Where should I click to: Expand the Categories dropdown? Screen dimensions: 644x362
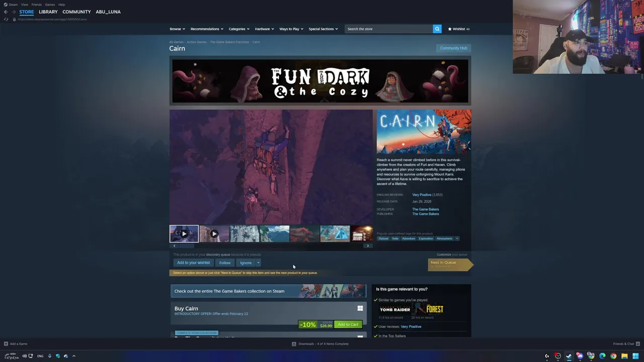click(x=239, y=29)
